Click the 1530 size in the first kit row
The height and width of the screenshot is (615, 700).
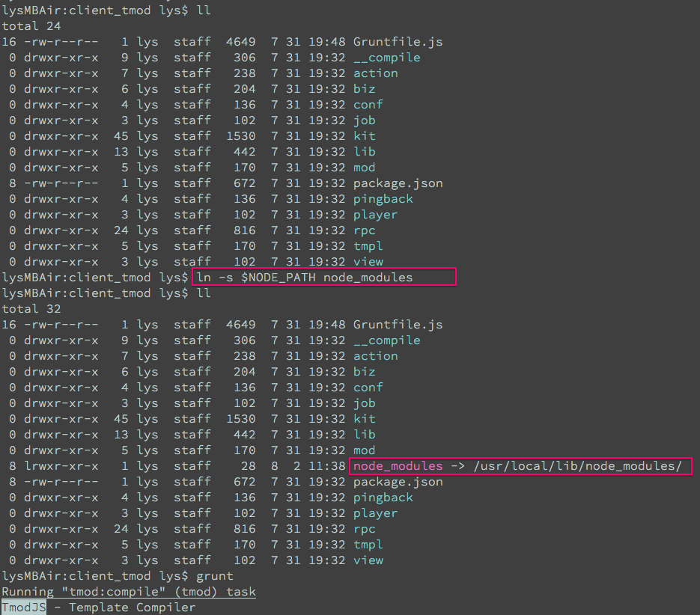240,135
